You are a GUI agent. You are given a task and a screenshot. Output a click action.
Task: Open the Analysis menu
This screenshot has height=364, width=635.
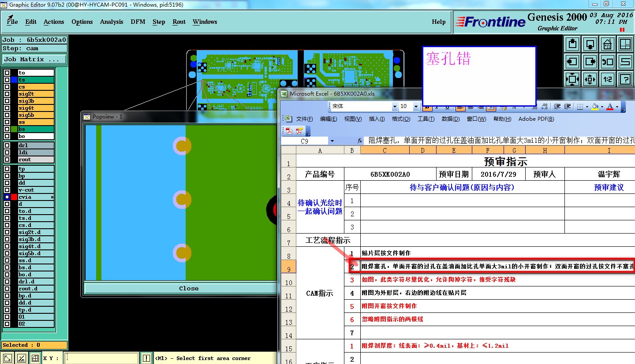coord(112,22)
